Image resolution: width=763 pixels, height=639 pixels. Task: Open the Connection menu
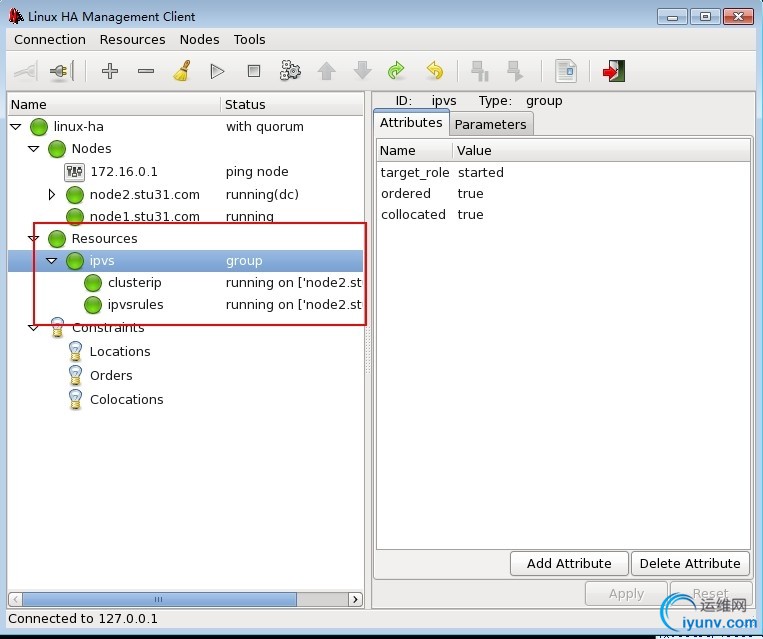[50, 39]
